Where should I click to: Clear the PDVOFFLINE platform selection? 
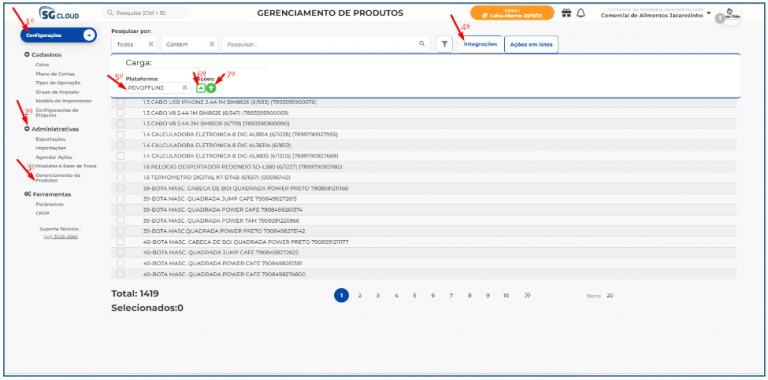point(185,88)
